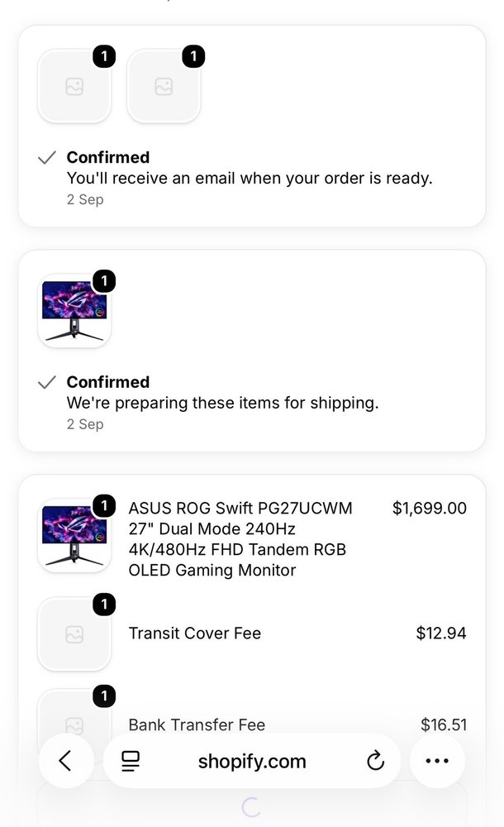The image size is (504, 827).
Task: Open the three-dot more options menu
Action: (x=437, y=761)
